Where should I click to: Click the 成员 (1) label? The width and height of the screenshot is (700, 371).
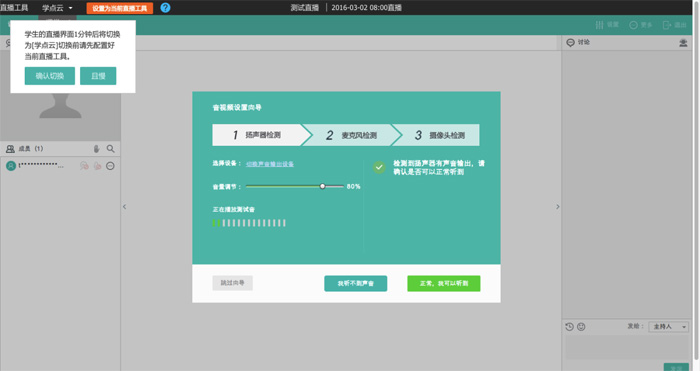[x=30, y=149]
